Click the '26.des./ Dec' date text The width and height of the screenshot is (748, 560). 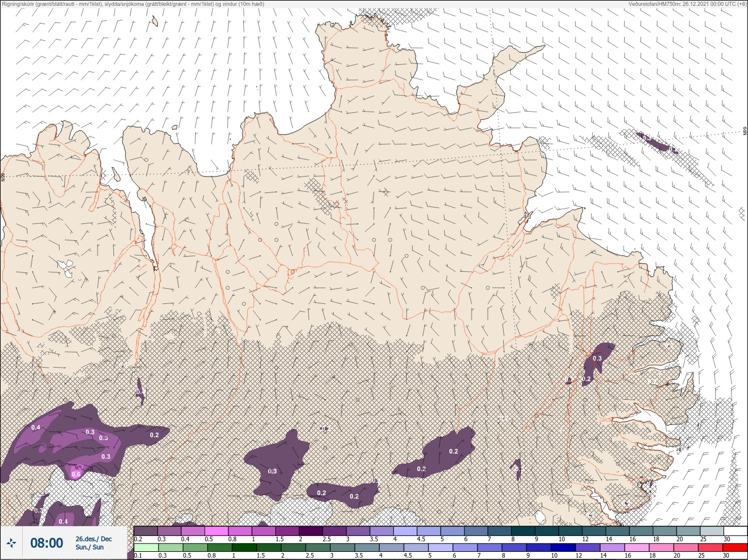93,539
